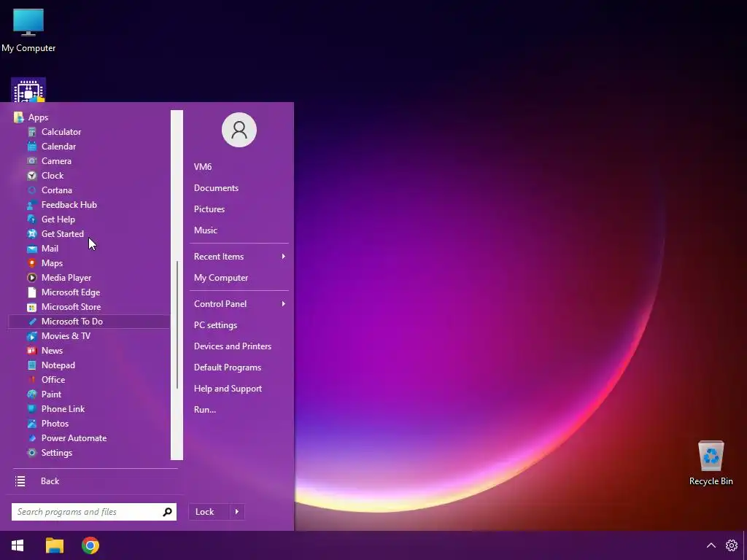Click the Get Help icon
Image resolution: width=747 pixels, height=560 pixels.
click(x=32, y=219)
